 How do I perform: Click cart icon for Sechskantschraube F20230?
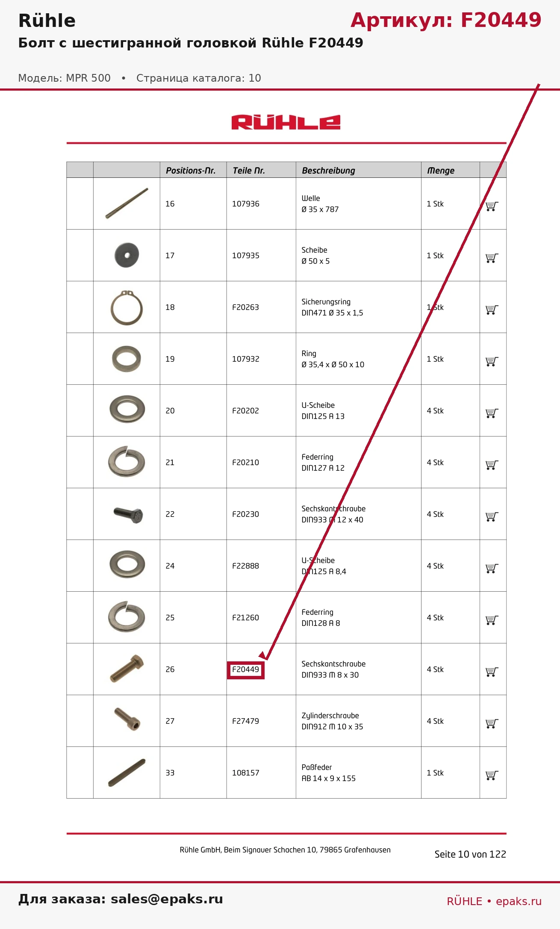pos(492,516)
